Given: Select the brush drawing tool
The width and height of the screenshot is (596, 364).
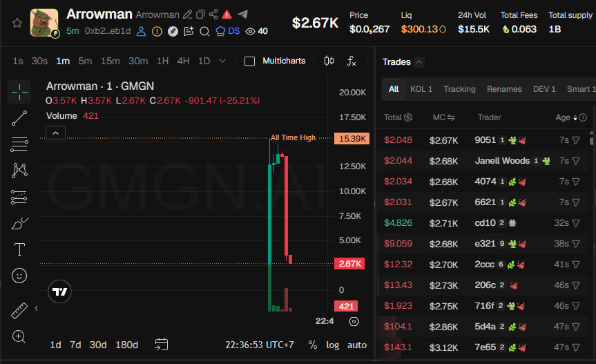Looking at the screenshot, I should (x=19, y=223).
